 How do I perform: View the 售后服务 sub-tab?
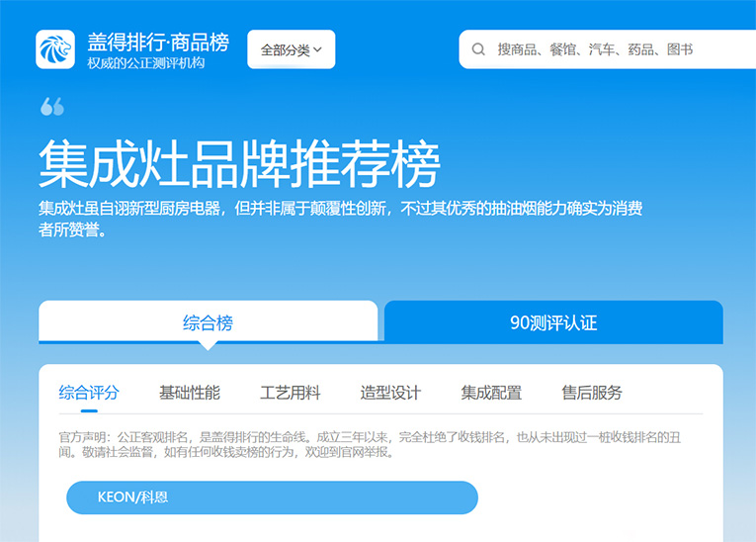[x=592, y=393]
